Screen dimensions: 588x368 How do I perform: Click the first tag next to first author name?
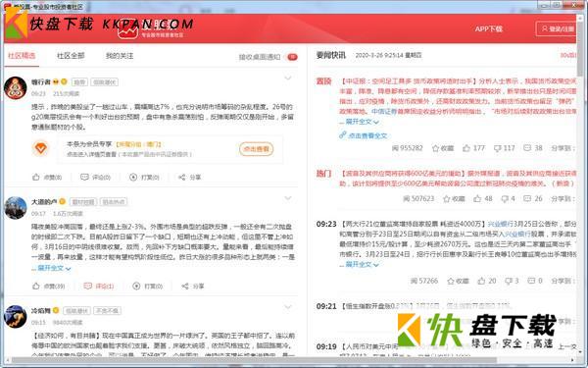click(79, 81)
